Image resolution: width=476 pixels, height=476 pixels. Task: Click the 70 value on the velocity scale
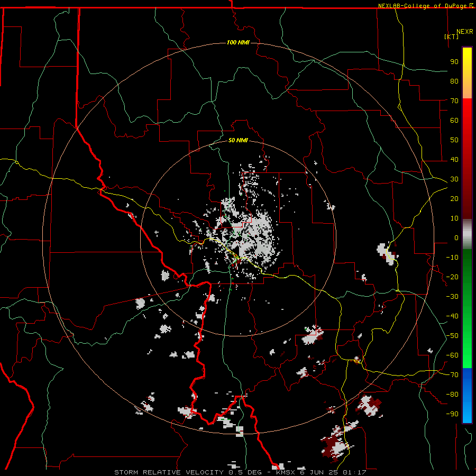pyautogui.click(x=454, y=101)
